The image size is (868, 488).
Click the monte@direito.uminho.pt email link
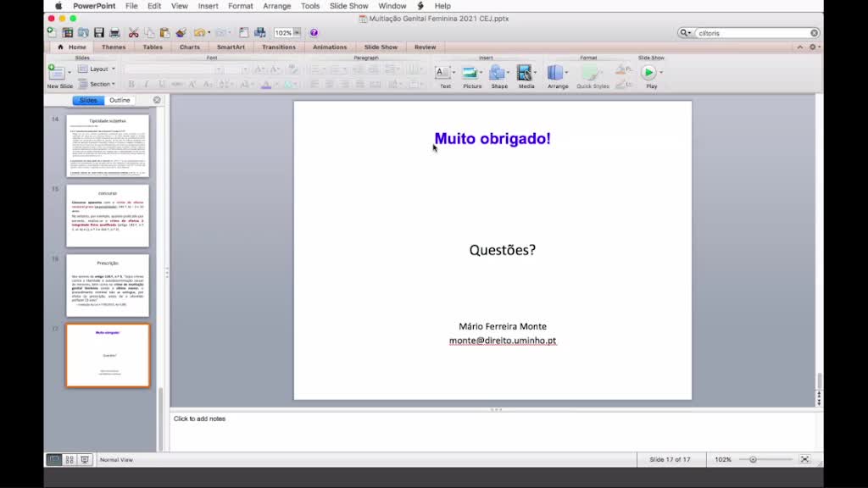[503, 341]
